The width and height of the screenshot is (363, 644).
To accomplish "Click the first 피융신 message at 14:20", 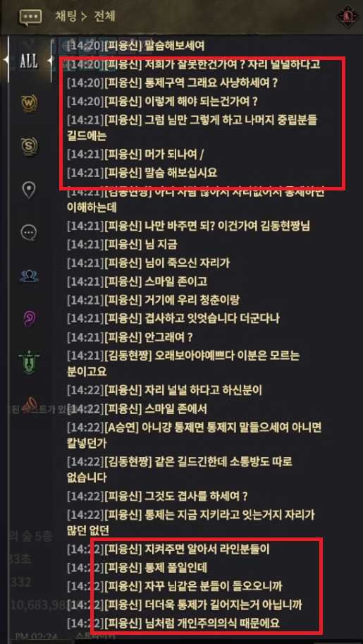I will click(x=135, y=46).
